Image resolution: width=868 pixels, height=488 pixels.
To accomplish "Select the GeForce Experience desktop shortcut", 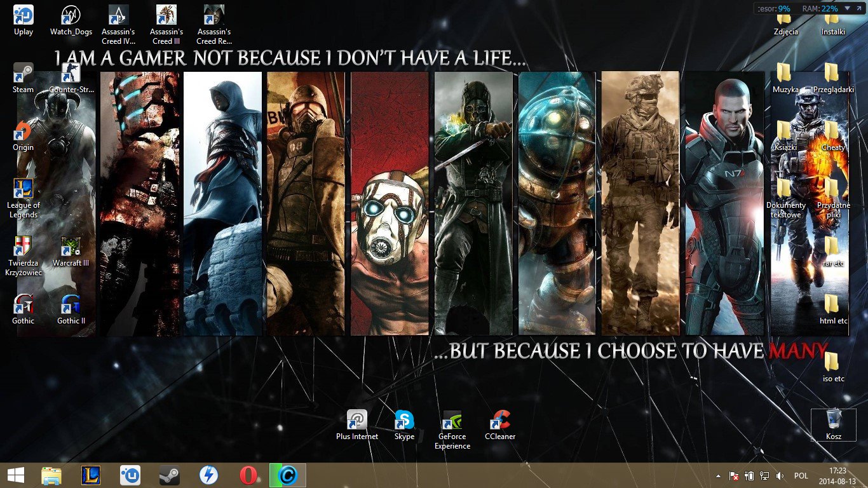I will [452, 430].
